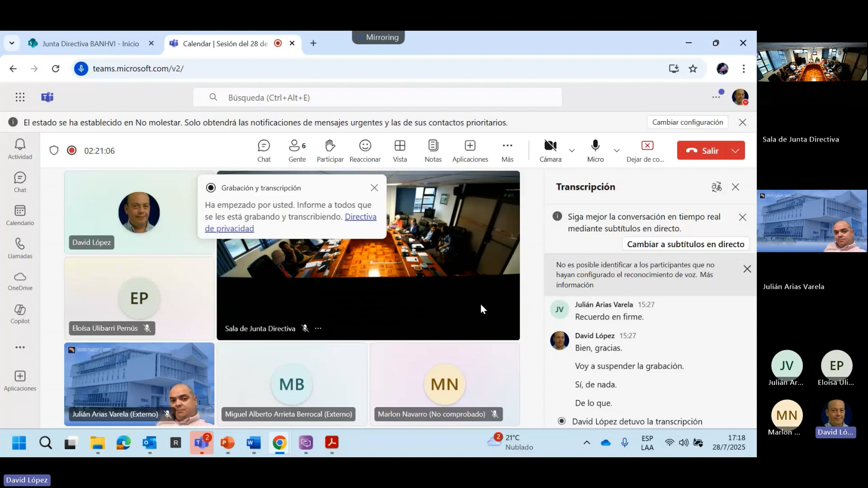Open the Windows Start menu

click(x=19, y=442)
